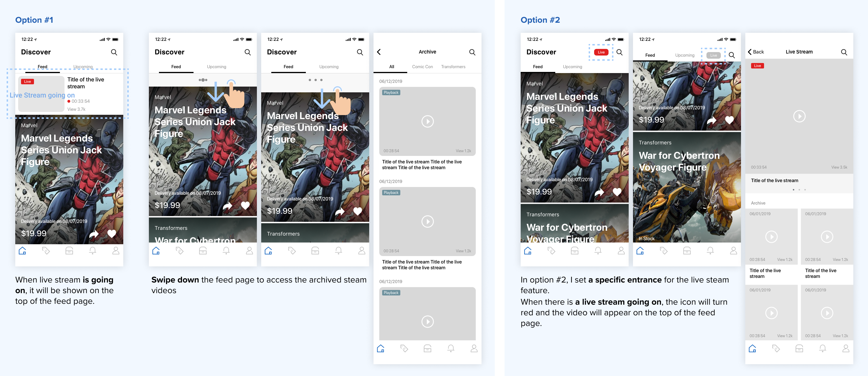Tap tag icon on the red Live button screen
This screenshot has height=376, width=868.
[551, 251]
